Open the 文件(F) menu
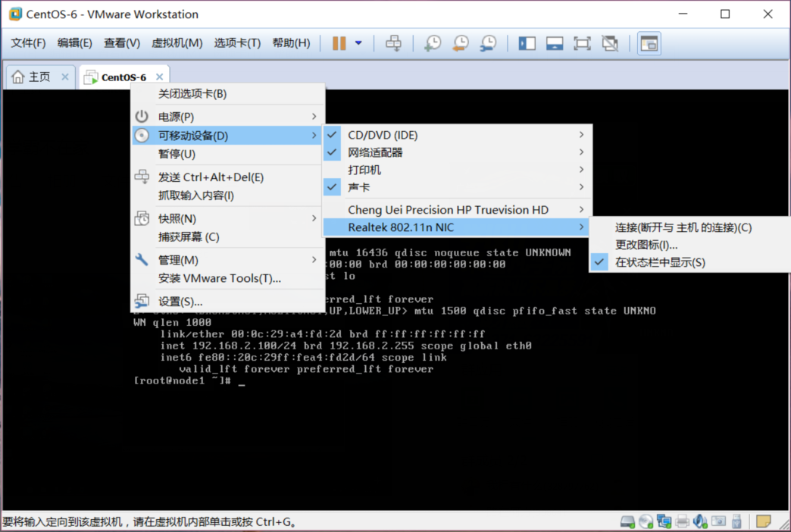The width and height of the screenshot is (791, 532). point(28,43)
